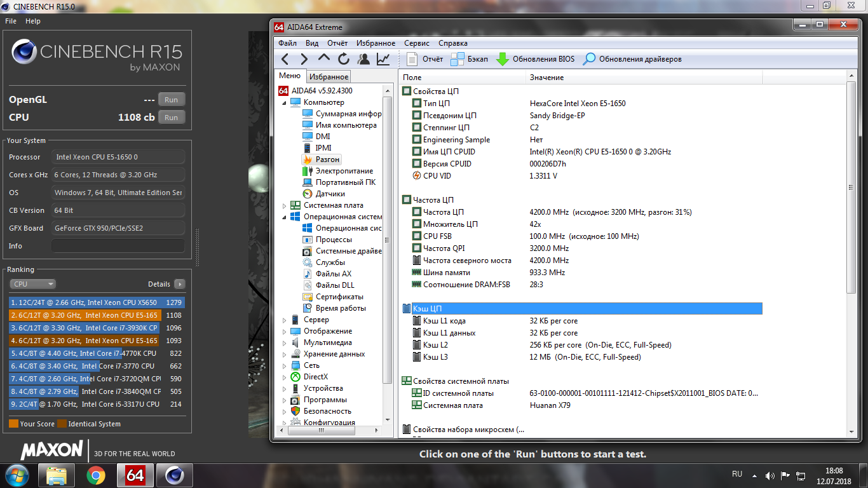Collapse the Операционная система tree node
Image resolution: width=868 pixels, height=488 pixels.
(285, 217)
